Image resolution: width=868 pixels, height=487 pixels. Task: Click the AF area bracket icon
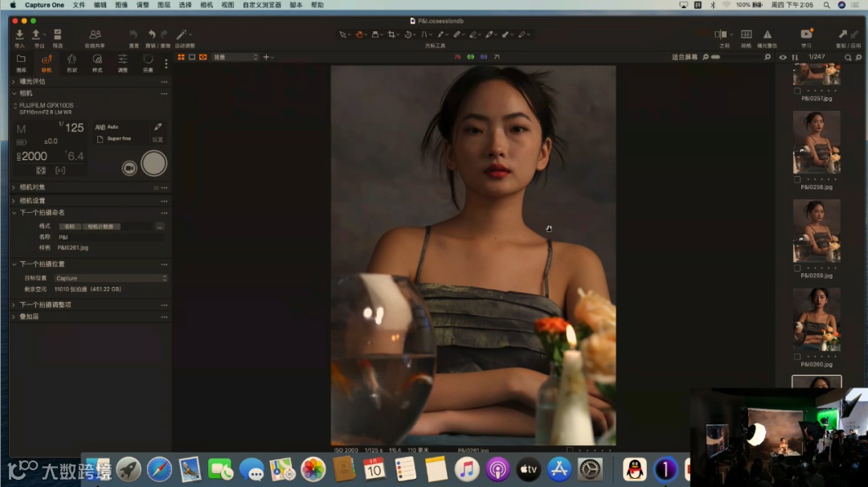60,170
